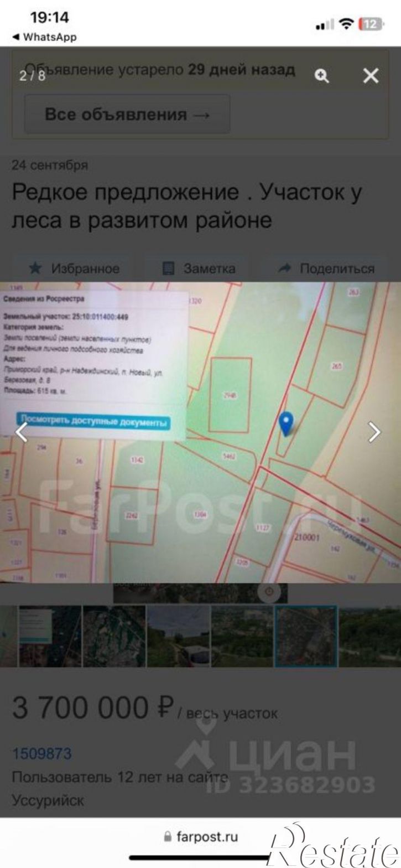Return to WhatsApp via back link
Viewport: 401px width, 868px height.
(x=44, y=37)
